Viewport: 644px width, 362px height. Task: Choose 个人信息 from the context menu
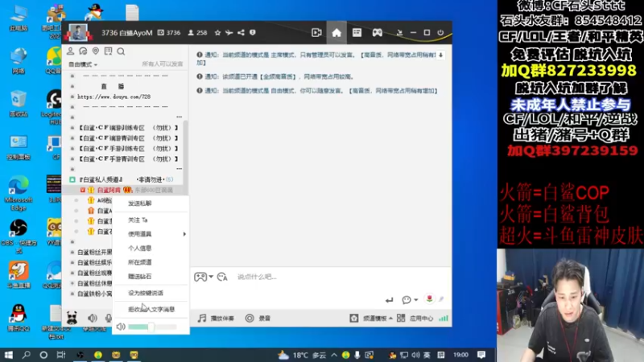coord(139,249)
